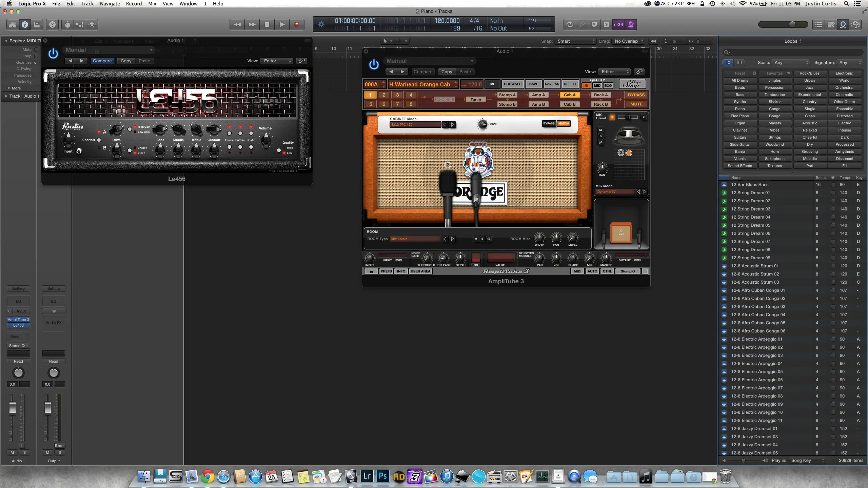
Task: Toggle the Count-in 1234 button
Action: coord(618,24)
